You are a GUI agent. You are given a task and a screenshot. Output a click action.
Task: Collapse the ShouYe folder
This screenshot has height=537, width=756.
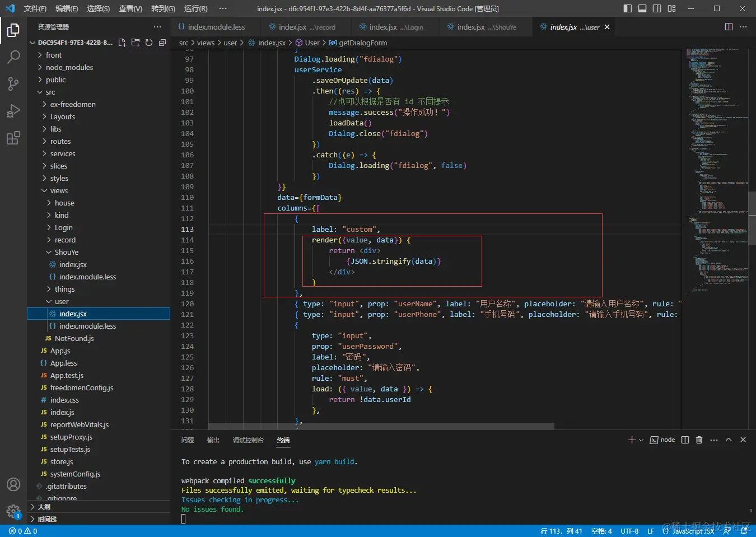66,252
